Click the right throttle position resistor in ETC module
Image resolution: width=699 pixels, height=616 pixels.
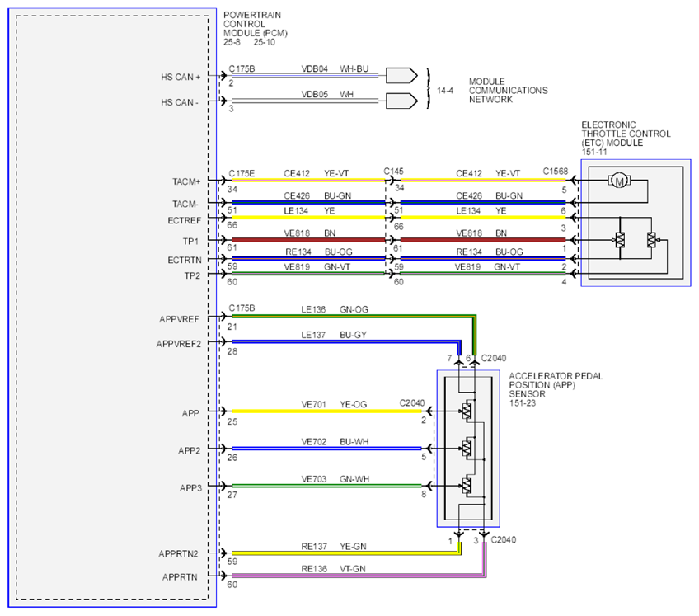[651, 240]
